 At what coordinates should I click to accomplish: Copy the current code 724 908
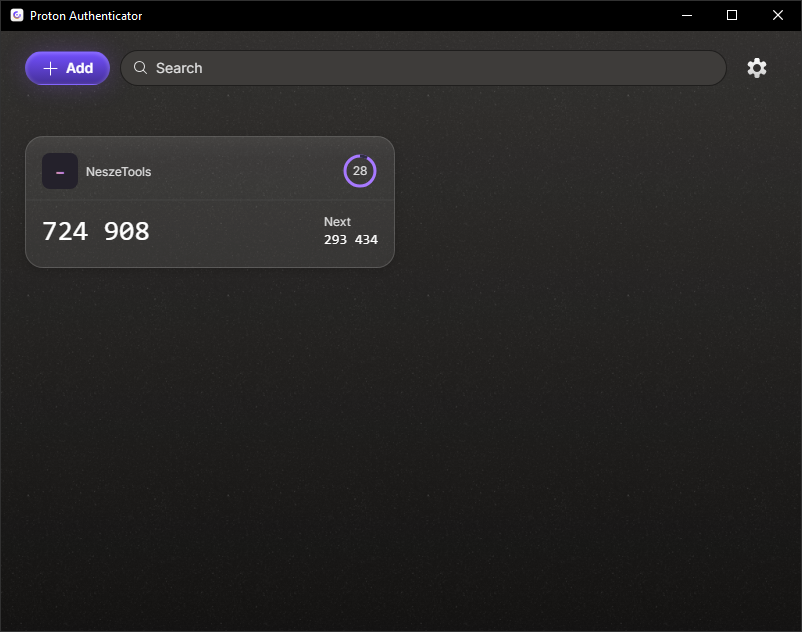click(95, 231)
